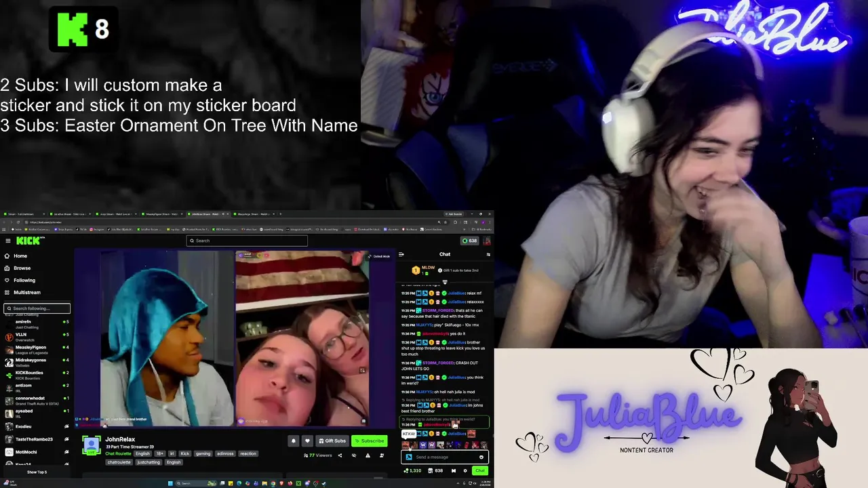The image size is (868, 488).
Task: Click the Kick top Search box
Action: 247,241
